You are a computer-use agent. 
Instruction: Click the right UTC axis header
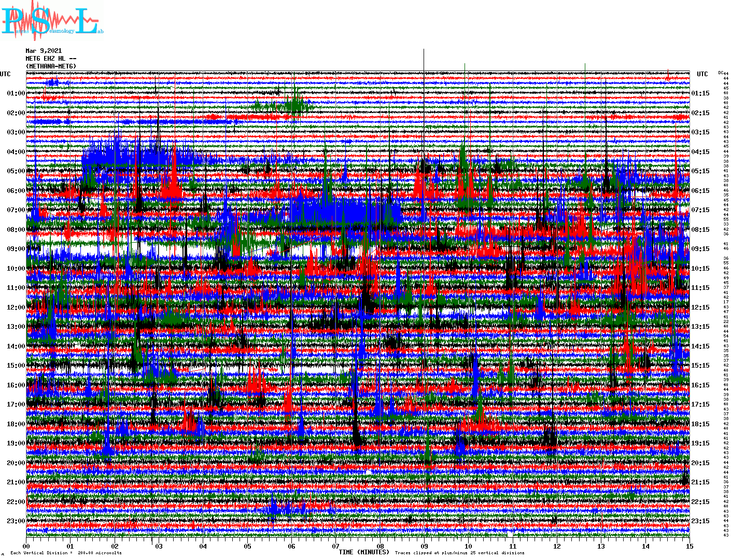pos(702,74)
